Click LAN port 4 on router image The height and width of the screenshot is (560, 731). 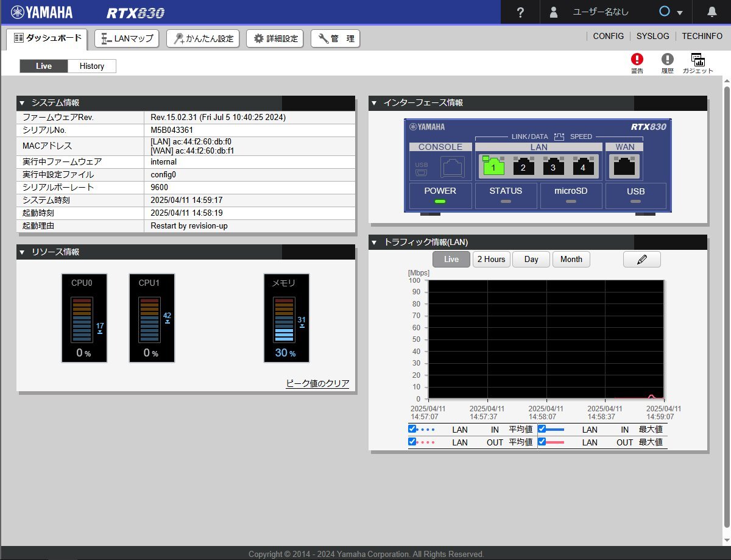coord(582,165)
